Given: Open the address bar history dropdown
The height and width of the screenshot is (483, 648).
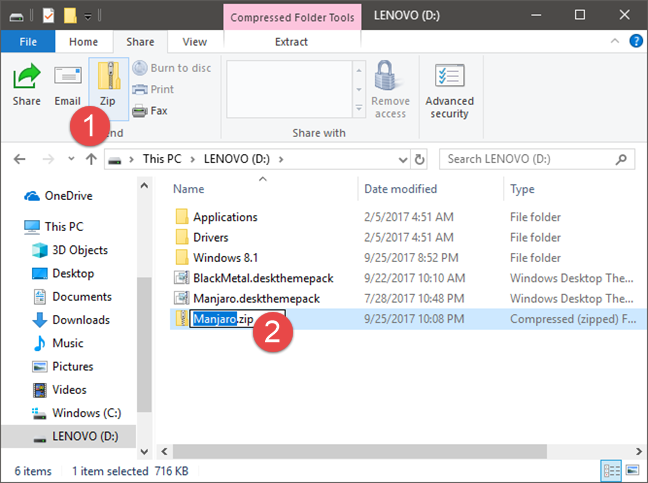Looking at the screenshot, I should pyautogui.click(x=403, y=159).
